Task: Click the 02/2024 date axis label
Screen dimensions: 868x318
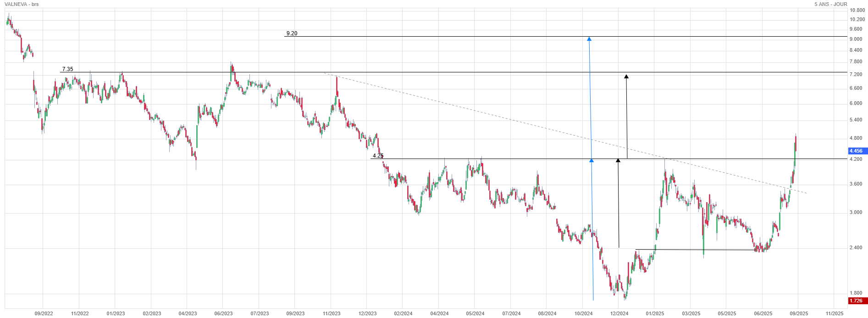Action: click(x=403, y=313)
